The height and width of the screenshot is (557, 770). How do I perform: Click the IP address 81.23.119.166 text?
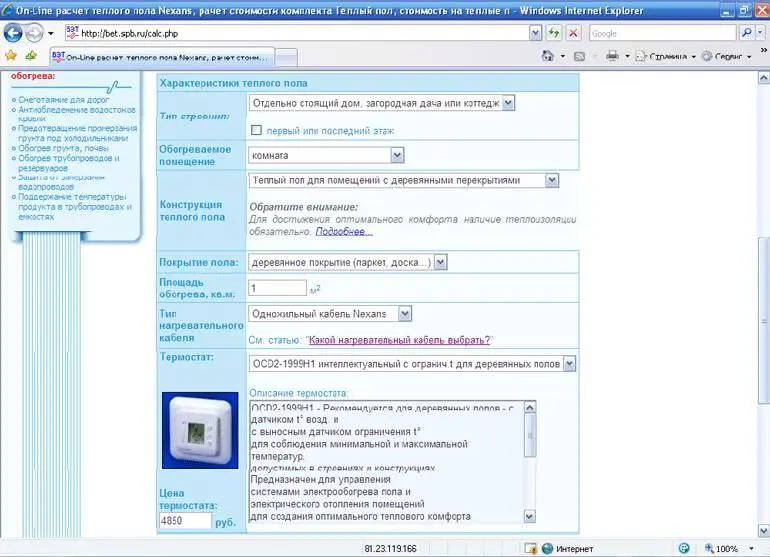(x=390, y=549)
